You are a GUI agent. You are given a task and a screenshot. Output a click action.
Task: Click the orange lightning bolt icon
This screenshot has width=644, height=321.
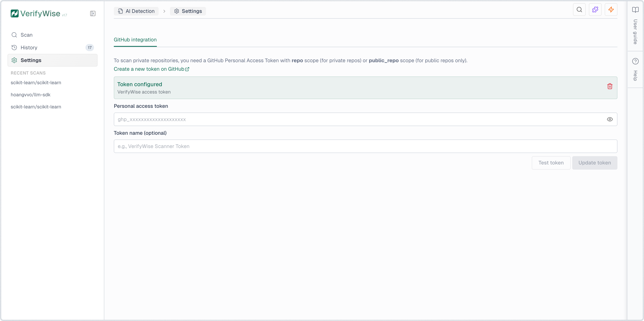(611, 10)
